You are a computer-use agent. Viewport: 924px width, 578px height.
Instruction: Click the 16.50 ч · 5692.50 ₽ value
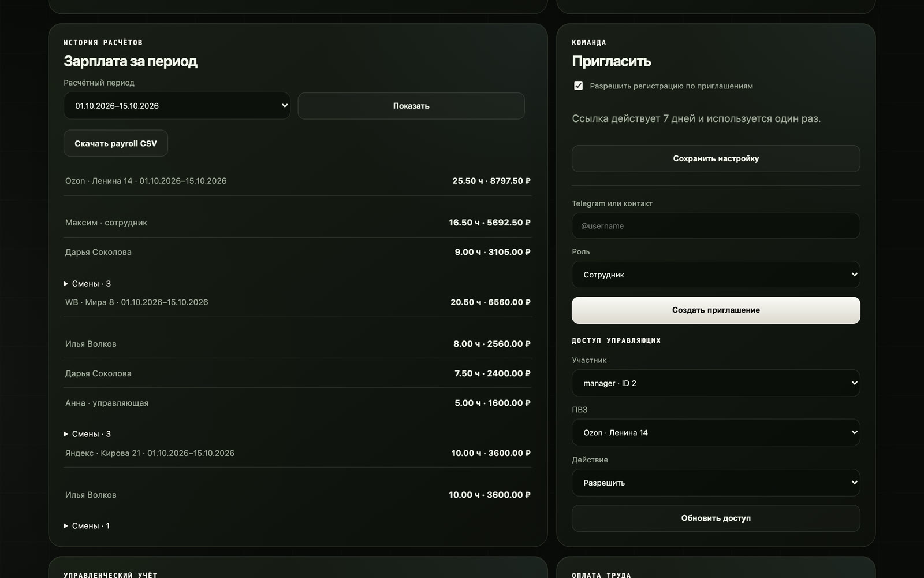point(490,223)
